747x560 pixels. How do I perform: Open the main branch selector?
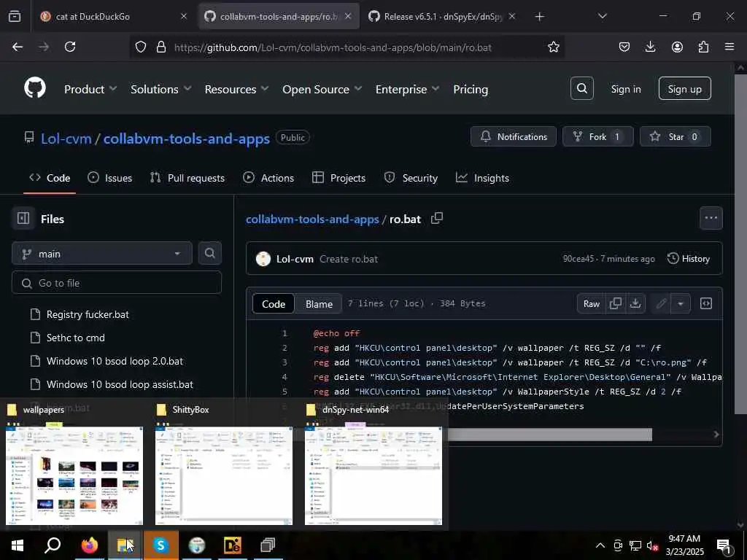pos(102,253)
